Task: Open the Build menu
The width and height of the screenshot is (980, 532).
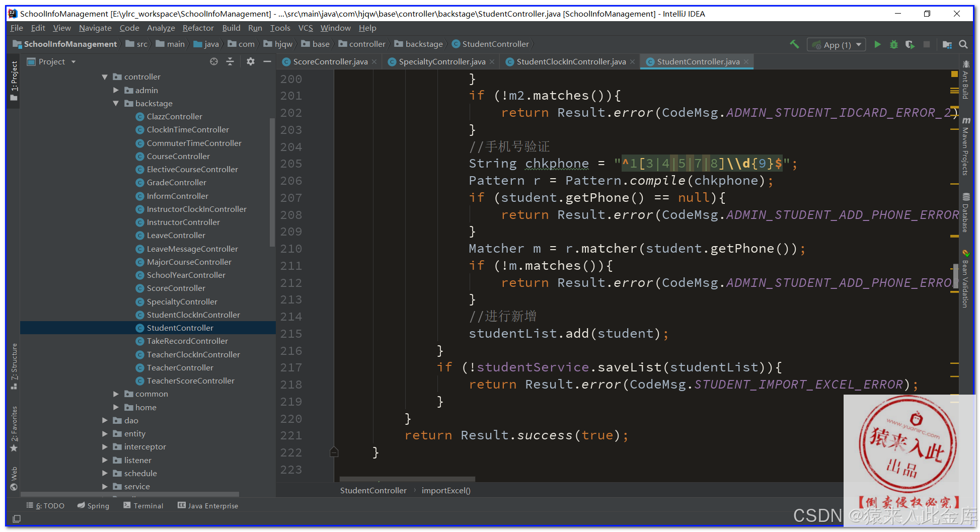Action: point(231,28)
